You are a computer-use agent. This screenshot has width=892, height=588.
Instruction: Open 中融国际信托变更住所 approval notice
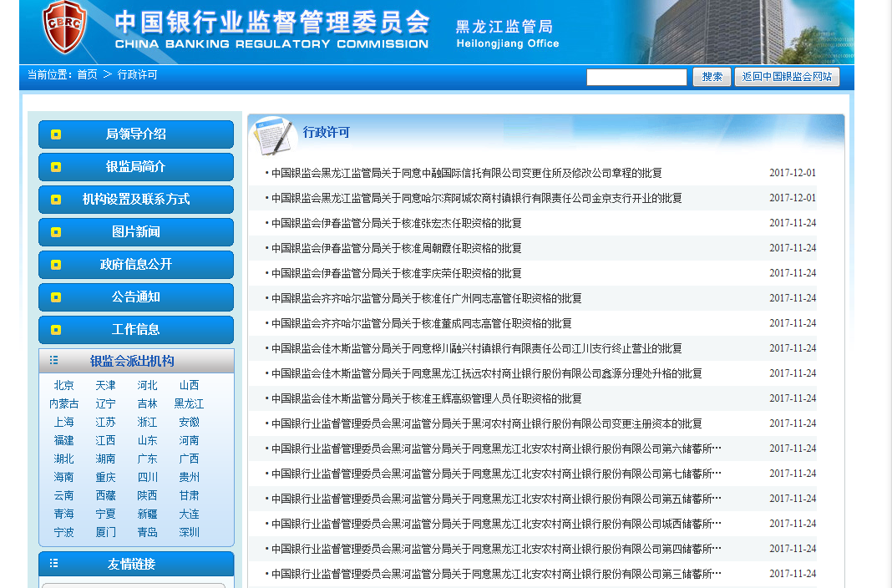pos(467,173)
